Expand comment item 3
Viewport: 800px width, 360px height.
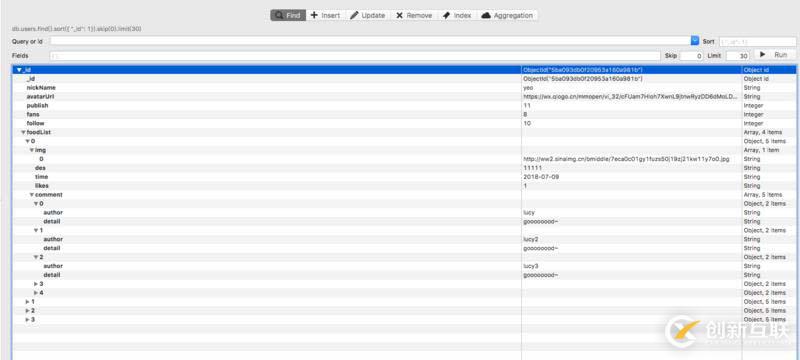(x=36, y=284)
